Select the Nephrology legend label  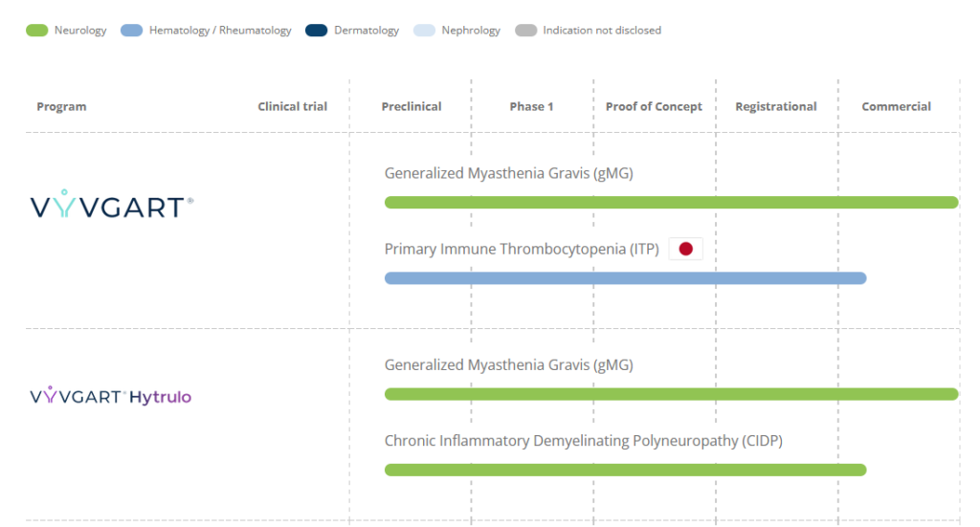point(471,31)
